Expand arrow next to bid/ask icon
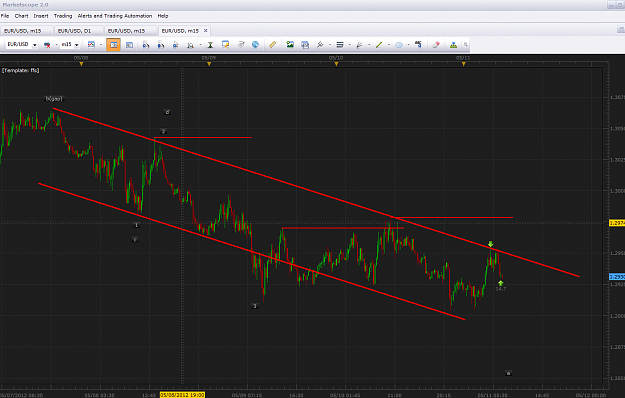 tap(56, 45)
